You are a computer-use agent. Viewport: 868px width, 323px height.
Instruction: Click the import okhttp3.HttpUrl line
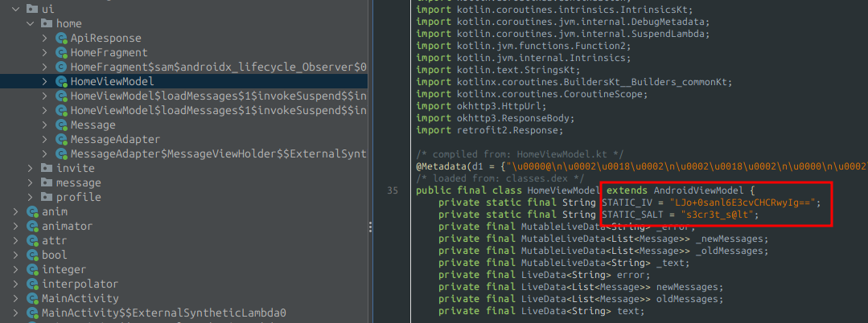coord(481,107)
